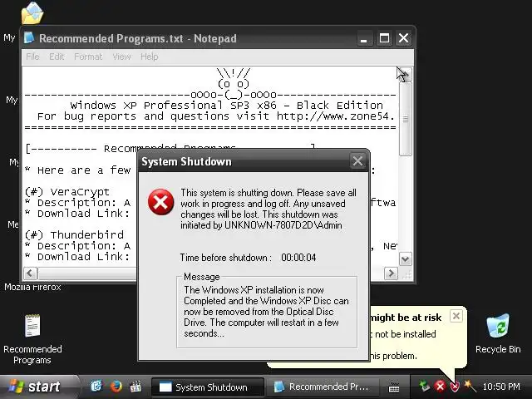This screenshot has width=532, height=399.
Task: Open the Format menu in Notepad
Action: pyautogui.click(x=88, y=57)
